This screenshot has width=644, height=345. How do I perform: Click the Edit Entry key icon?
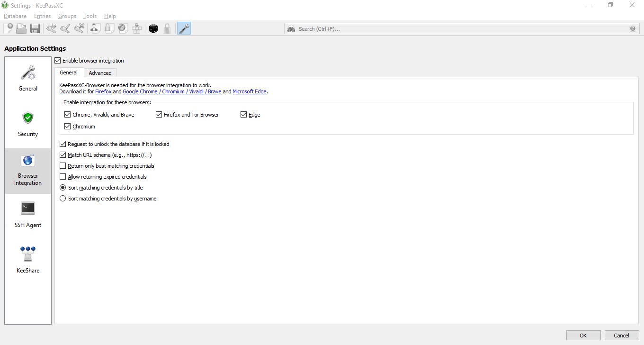coord(65,28)
